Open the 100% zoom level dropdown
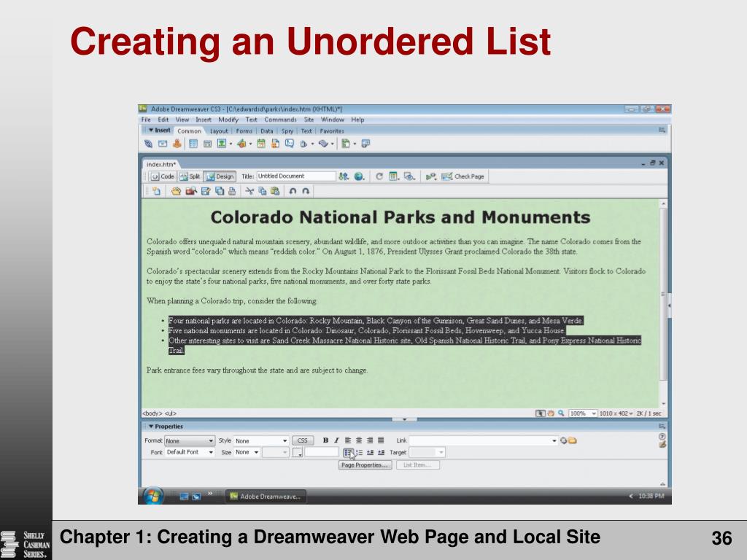This screenshot has height=560, width=747. click(583, 413)
